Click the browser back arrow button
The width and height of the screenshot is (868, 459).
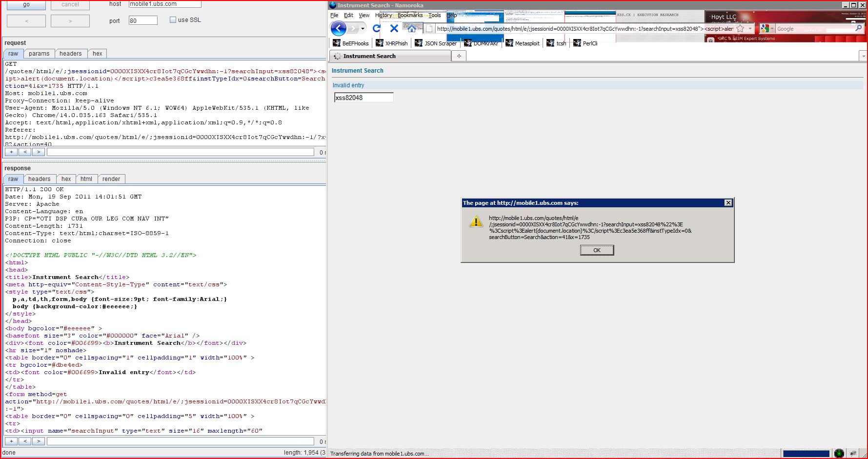tap(339, 28)
